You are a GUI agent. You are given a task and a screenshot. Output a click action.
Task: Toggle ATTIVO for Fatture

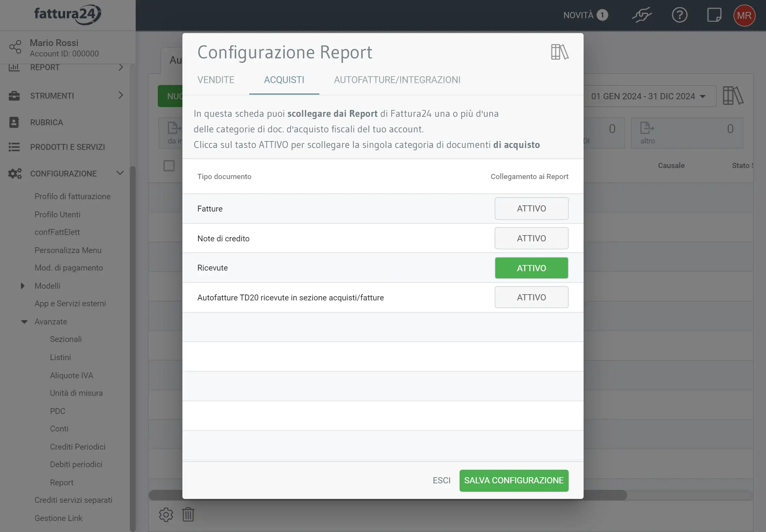[531, 209]
